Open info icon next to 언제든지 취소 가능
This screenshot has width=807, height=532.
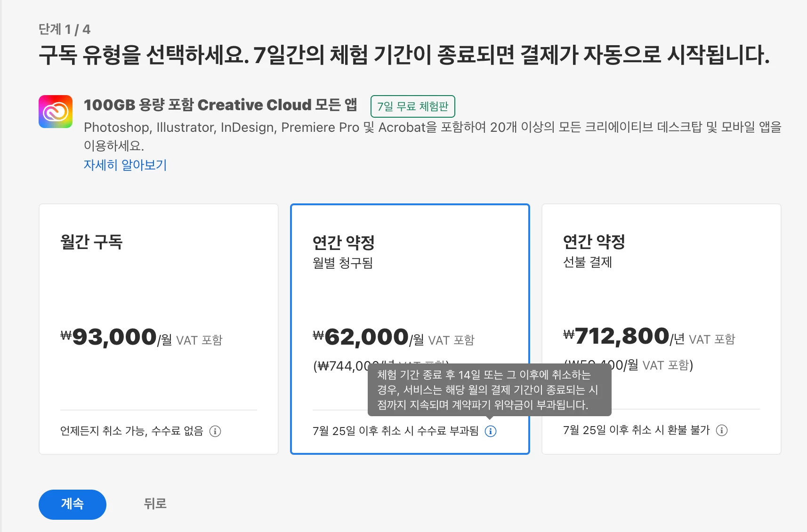[x=215, y=431]
